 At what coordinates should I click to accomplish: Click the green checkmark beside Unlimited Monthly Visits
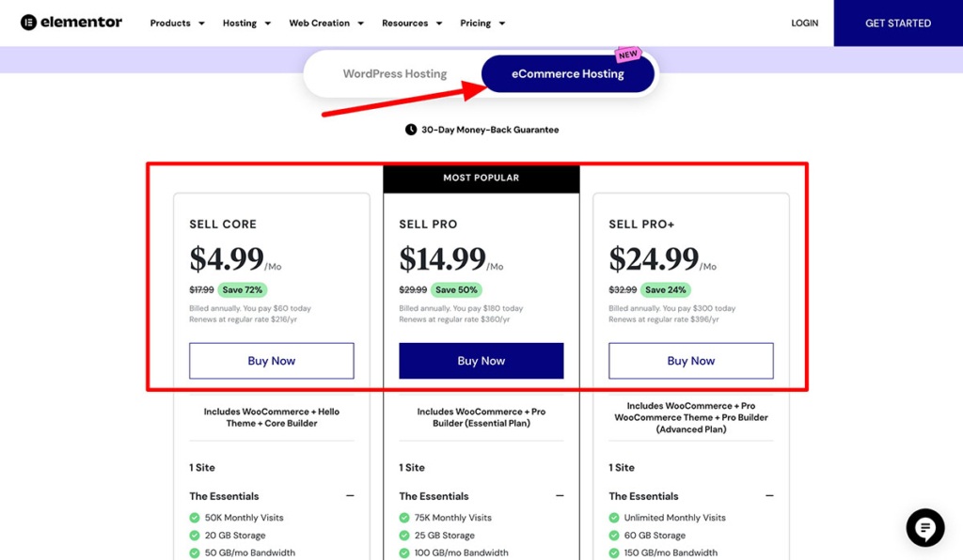click(616, 517)
